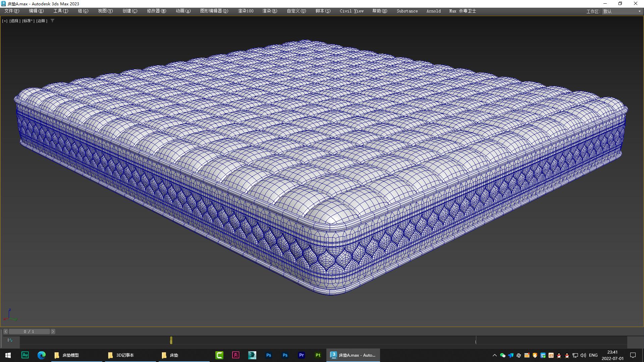The image size is (644, 362).
Task: Click the Arnold menu item
Action: [433, 11]
